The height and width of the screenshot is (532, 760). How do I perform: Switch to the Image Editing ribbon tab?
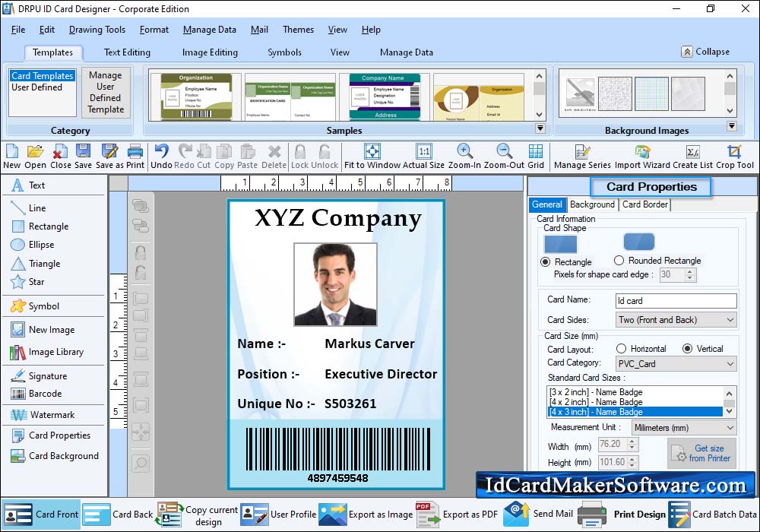[210, 52]
